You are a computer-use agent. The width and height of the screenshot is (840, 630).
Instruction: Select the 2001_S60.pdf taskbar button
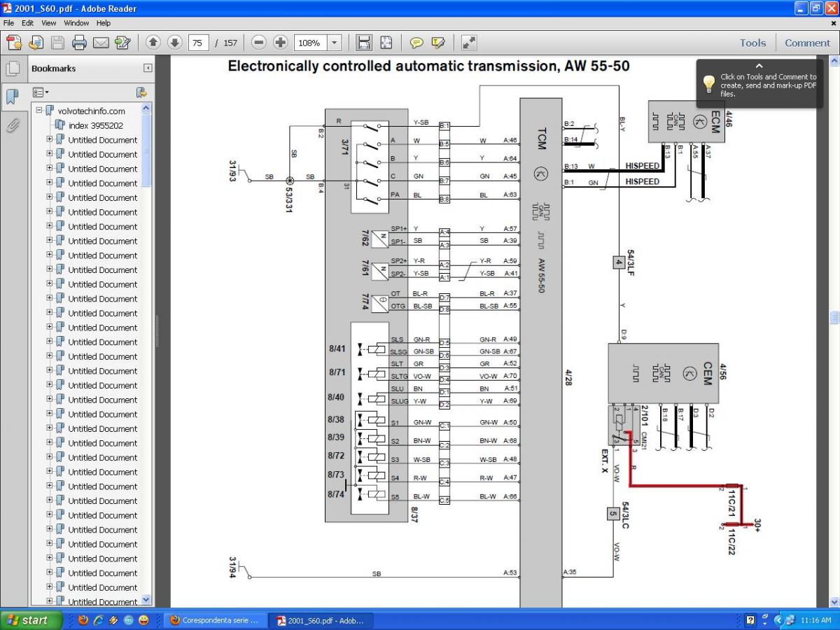pos(322,620)
